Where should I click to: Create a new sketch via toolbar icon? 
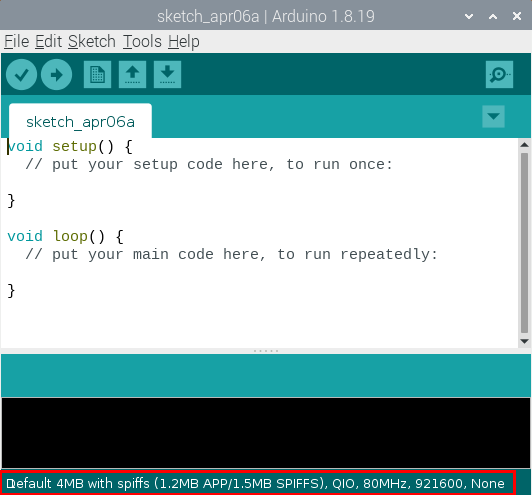[x=97, y=74]
